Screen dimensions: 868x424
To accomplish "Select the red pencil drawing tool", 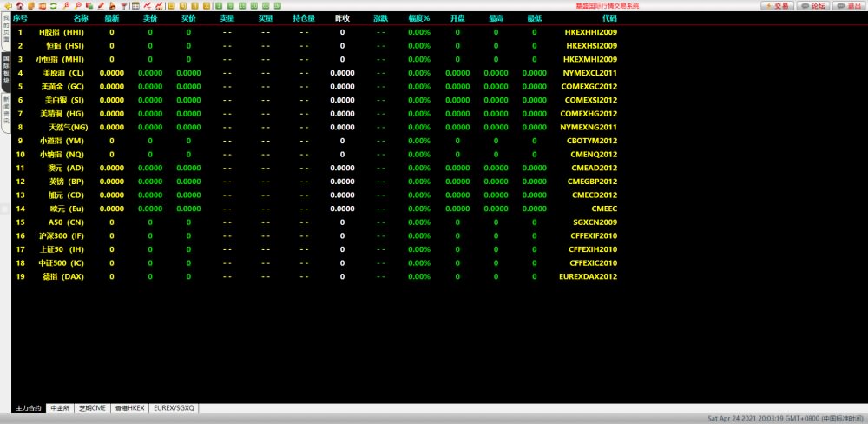I will tap(100, 6).
